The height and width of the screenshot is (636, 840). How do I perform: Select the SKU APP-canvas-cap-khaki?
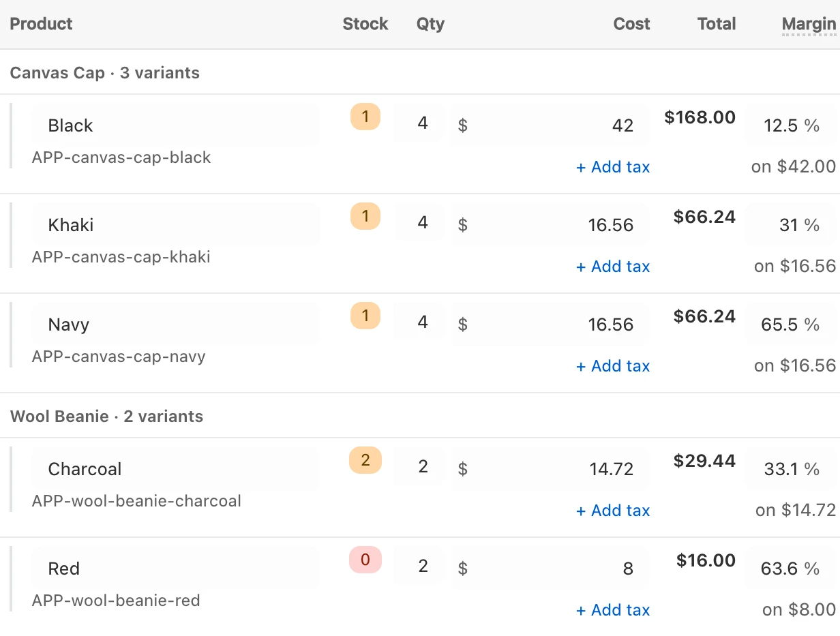(121, 257)
